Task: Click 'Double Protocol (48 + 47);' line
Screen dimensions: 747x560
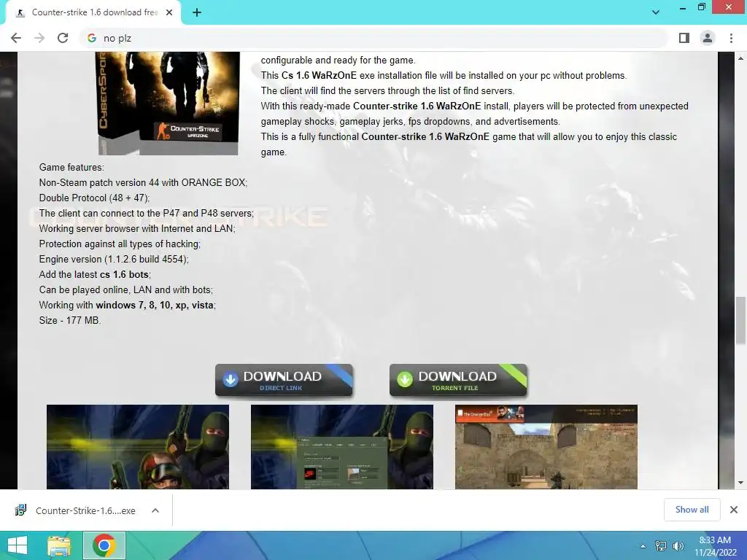Action: point(94,198)
